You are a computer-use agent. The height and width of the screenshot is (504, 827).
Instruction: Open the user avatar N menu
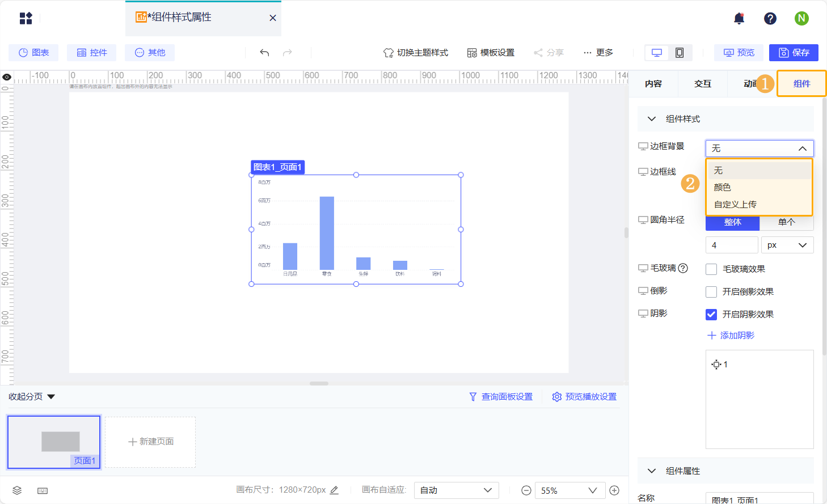point(801,18)
